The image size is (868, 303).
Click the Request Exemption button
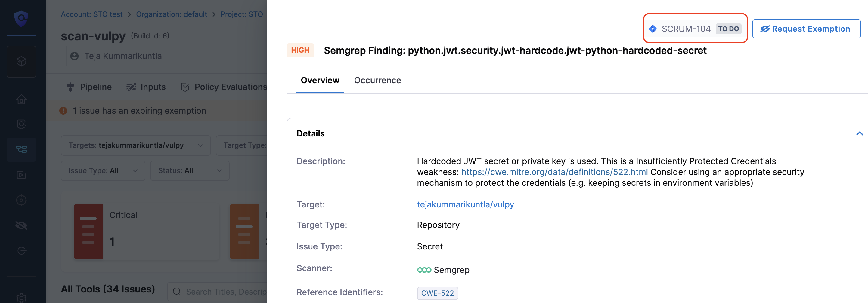tap(806, 29)
